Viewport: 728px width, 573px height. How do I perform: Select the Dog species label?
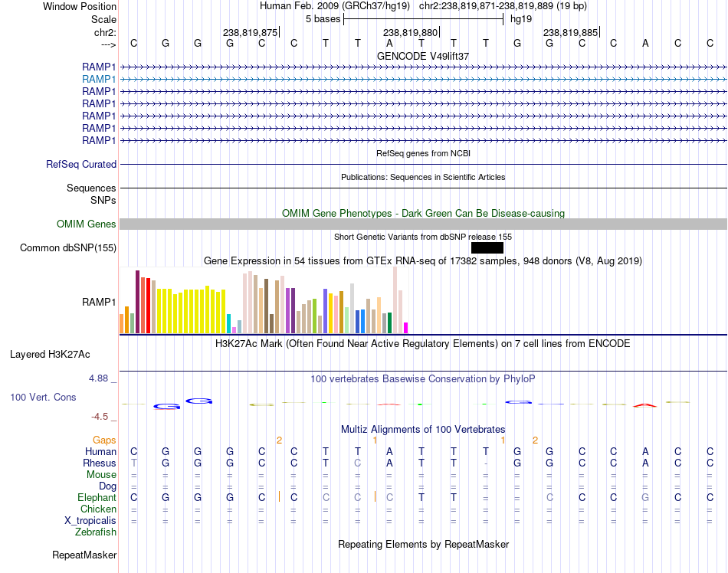click(107, 486)
